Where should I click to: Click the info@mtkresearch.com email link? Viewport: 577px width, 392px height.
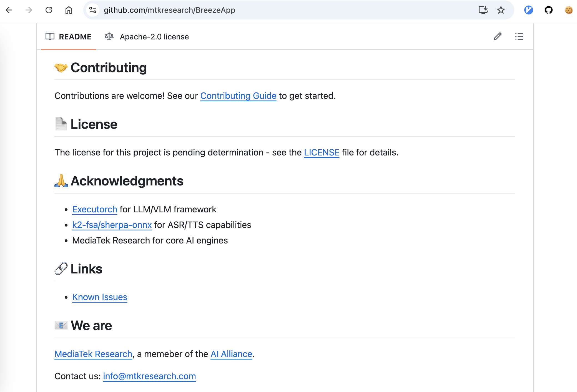pyautogui.click(x=149, y=376)
